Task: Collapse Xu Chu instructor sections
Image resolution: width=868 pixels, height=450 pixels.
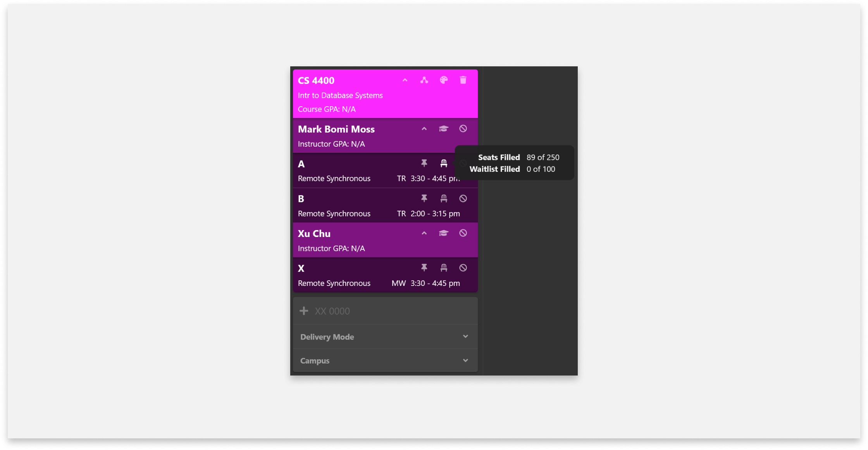Action: click(x=424, y=233)
